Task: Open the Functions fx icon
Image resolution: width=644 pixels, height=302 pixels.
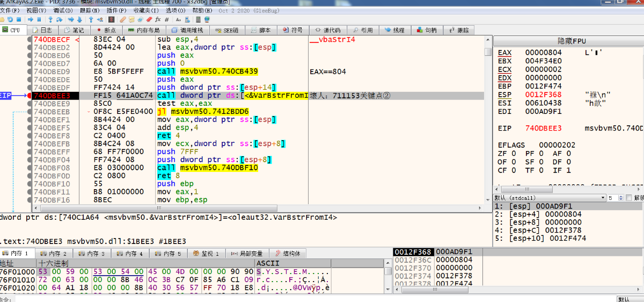Action: 157,19
